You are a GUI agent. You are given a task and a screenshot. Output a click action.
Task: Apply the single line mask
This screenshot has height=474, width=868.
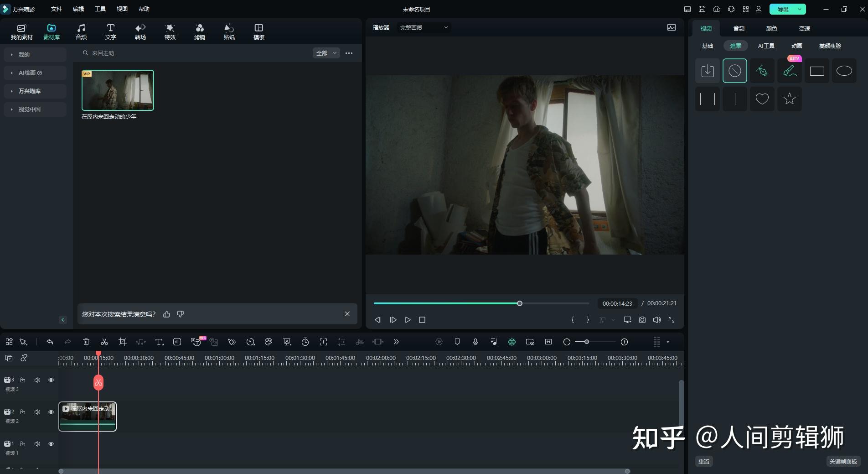(735, 99)
